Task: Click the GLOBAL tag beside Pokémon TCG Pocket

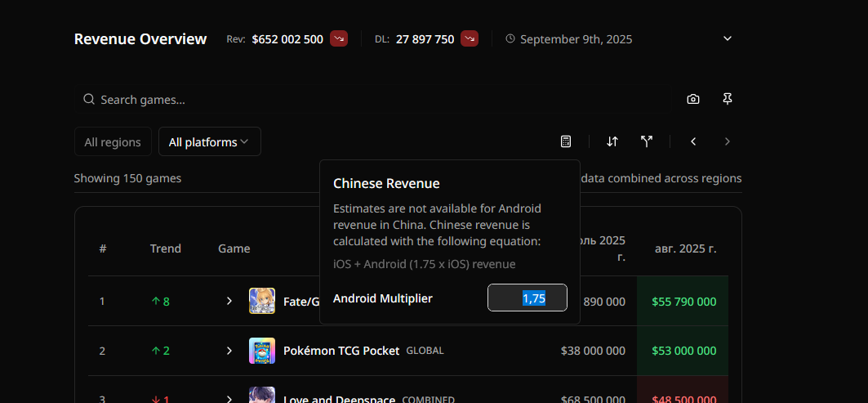Action: pyautogui.click(x=425, y=351)
